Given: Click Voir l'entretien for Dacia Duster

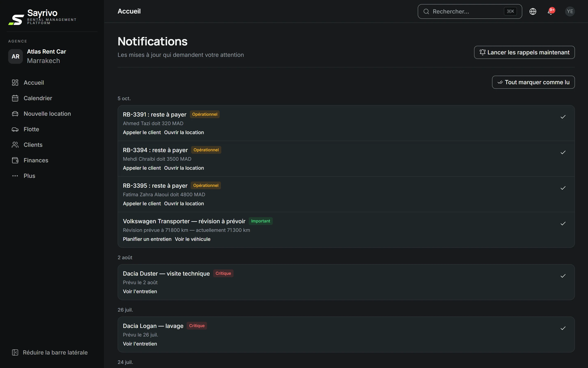Looking at the screenshot, I should click(x=140, y=291).
